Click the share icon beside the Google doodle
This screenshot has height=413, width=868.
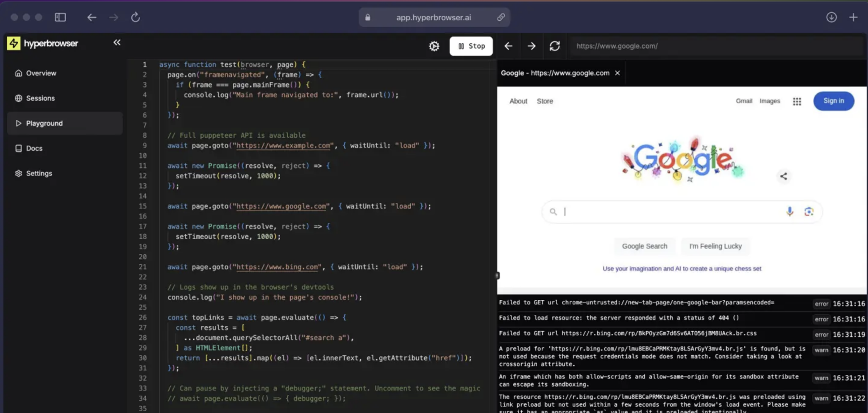click(784, 176)
